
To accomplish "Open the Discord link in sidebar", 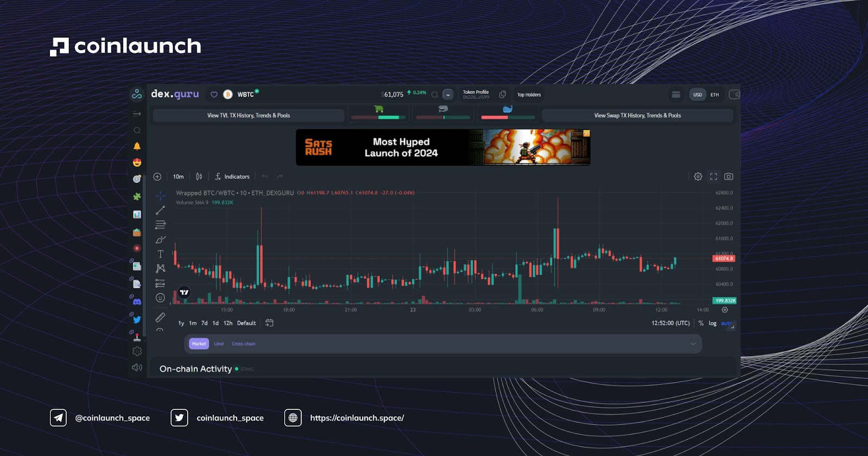I will point(137,301).
